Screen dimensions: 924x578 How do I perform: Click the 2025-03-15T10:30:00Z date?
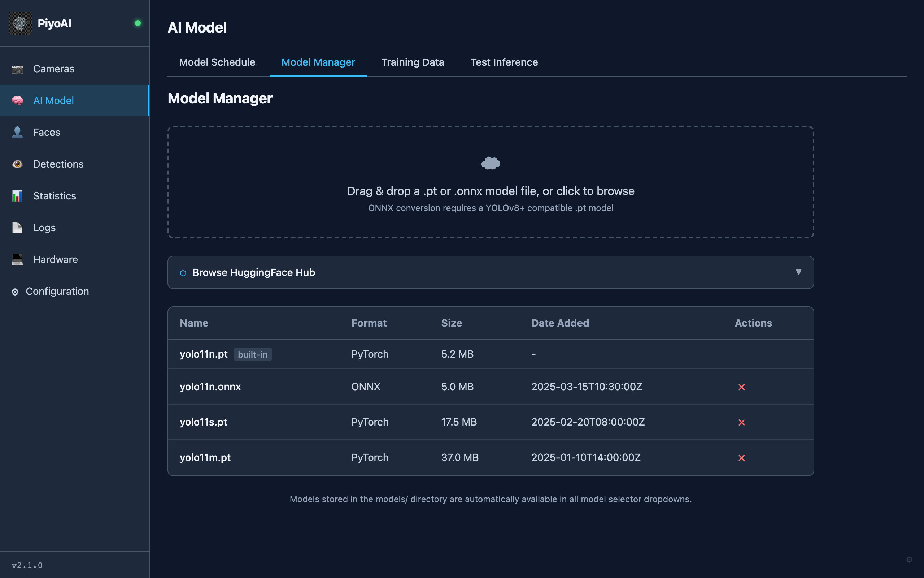tap(587, 387)
